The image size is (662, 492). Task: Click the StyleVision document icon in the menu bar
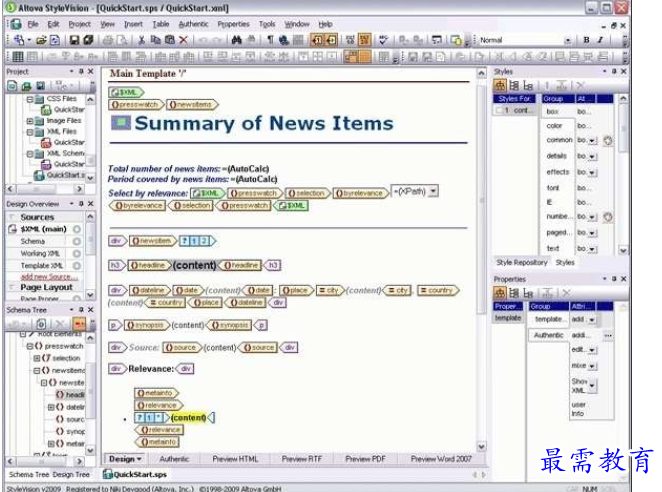pos(16,24)
